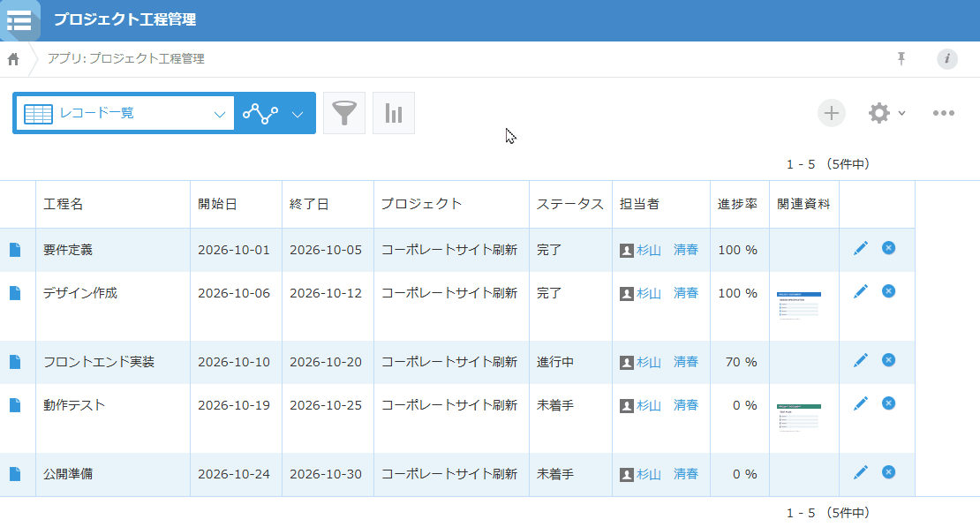Delete the 動作テスト record

tap(888, 403)
